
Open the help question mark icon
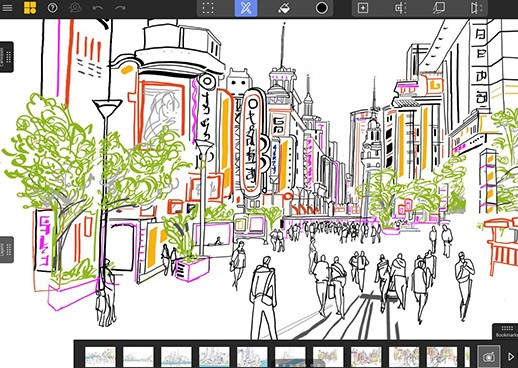[52, 8]
